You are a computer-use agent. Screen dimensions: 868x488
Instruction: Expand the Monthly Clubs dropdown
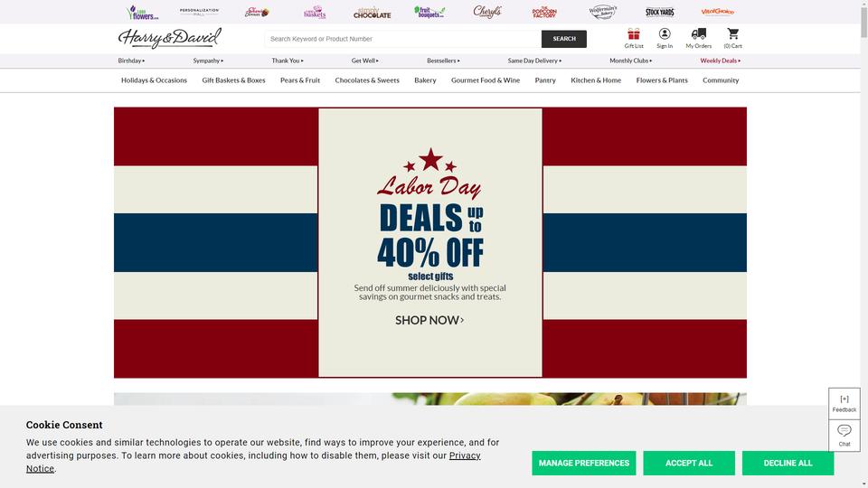(x=630, y=61)
